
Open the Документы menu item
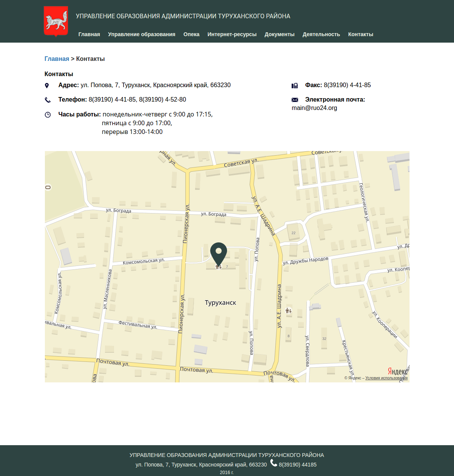click(279, 34)
